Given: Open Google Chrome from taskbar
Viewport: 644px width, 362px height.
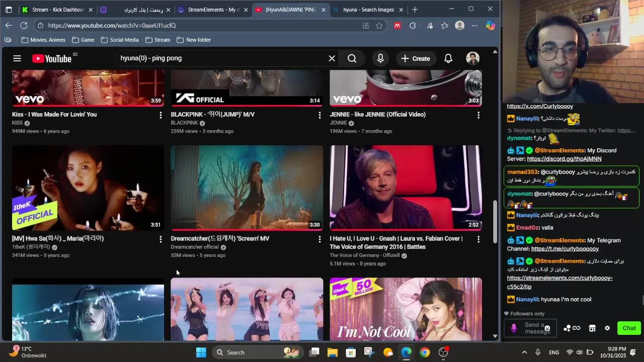Looking at the screenshot, I should (425, 352).
